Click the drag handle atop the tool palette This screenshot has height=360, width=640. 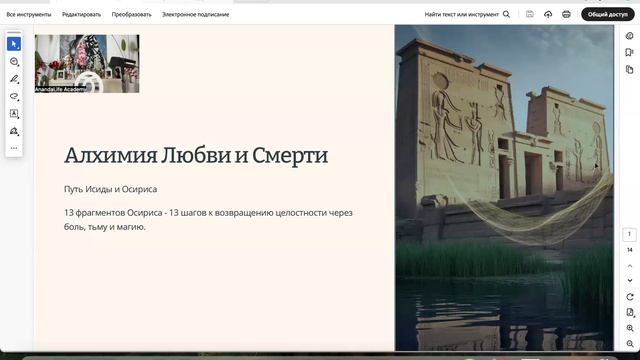coord(14,32)
